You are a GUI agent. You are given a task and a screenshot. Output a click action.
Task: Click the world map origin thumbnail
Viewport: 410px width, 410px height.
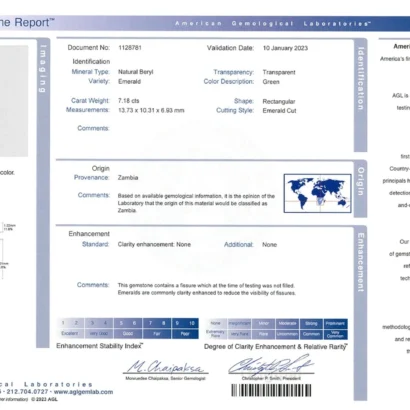coord(317,193)
